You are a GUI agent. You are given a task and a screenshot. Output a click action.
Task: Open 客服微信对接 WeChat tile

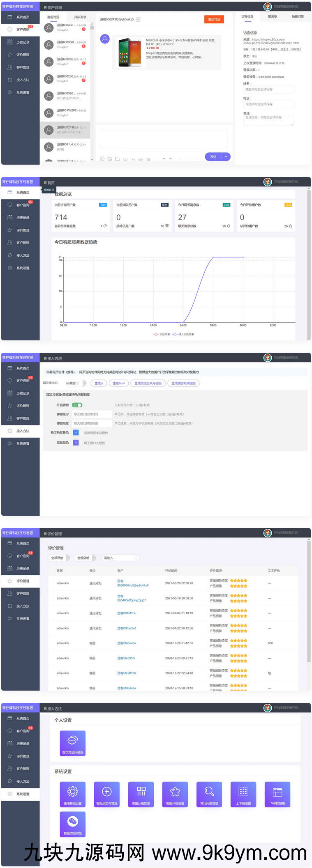point(72,824)
